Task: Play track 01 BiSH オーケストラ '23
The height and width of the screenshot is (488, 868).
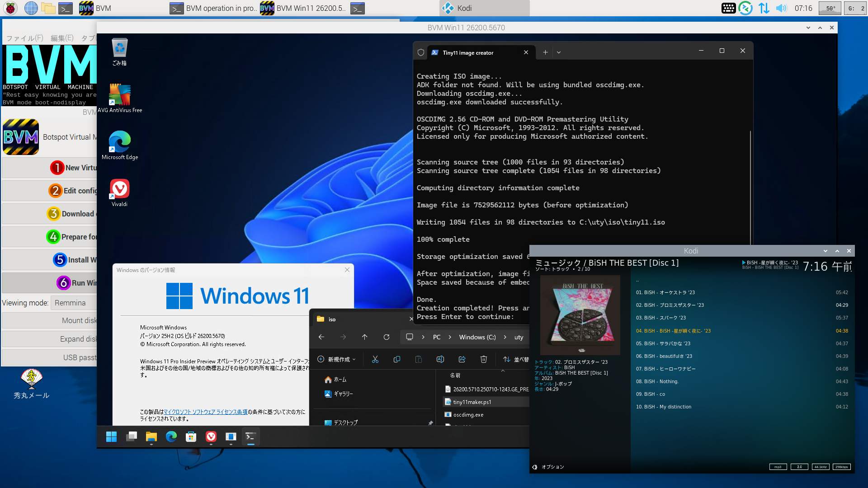Action: tap(741, 292)
